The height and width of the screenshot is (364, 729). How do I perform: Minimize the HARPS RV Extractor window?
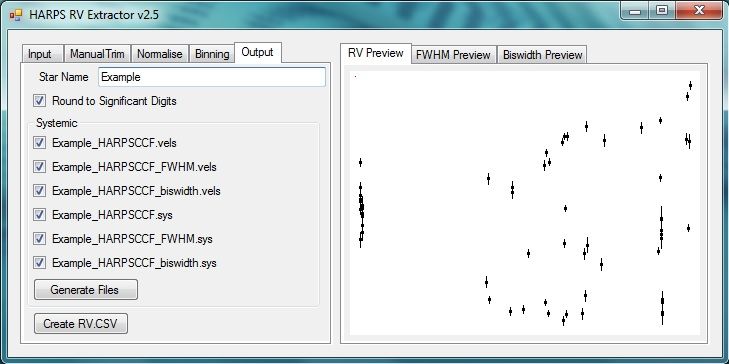pos(635,11)
